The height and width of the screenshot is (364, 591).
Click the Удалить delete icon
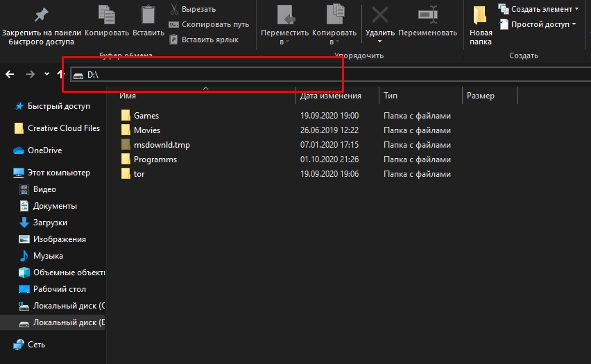click(x=379, y=15)
